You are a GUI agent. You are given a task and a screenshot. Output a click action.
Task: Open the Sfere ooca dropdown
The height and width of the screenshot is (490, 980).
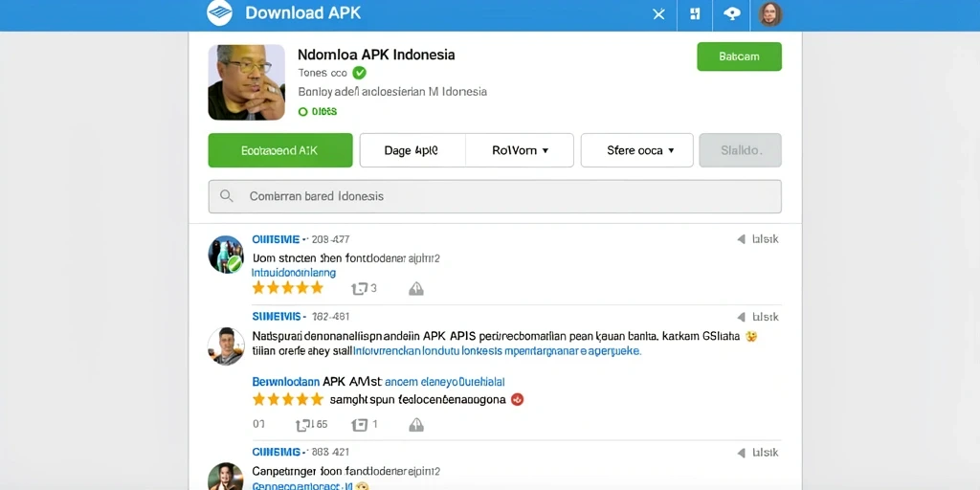tap(636, 150)
